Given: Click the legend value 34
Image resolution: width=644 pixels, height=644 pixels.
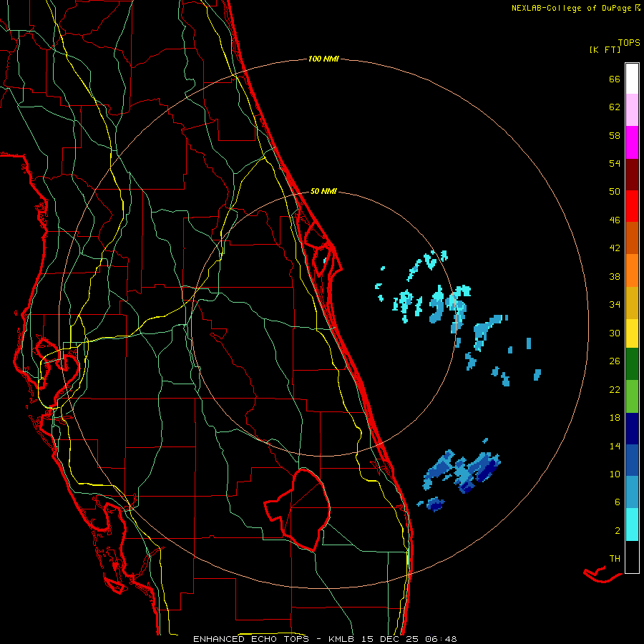Looking at the screenshot, I should click(x=615, y=305).
